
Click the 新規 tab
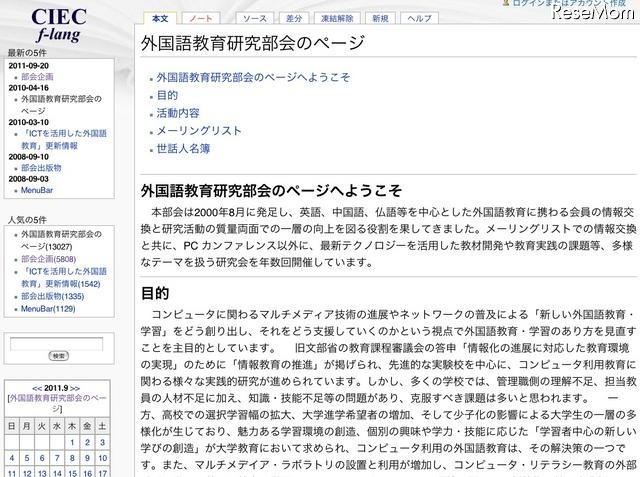click(x=380, y=18)
